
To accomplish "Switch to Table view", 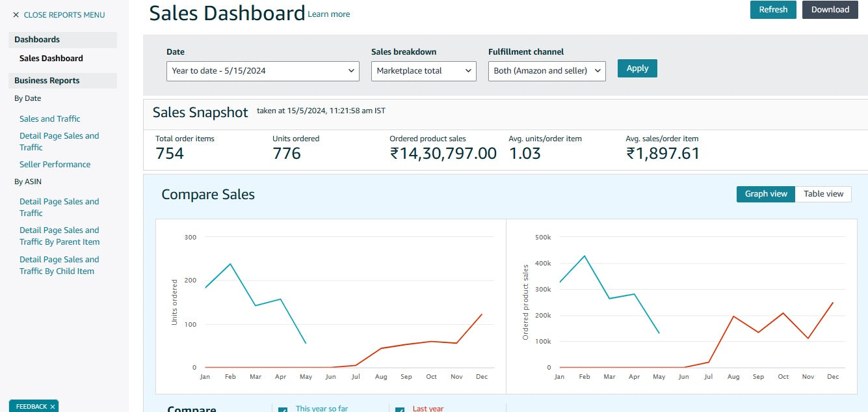I will pyautogui.click(x=823, y=194).
